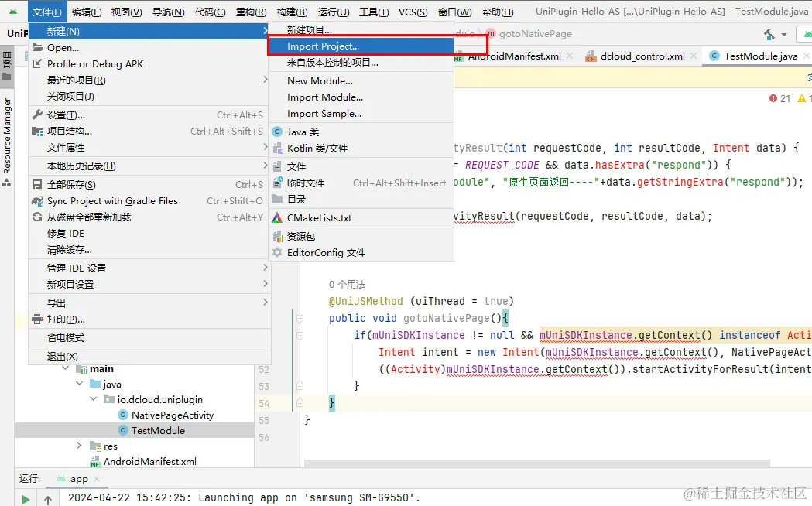Select New Module... entry
This screenshot has width=812, height=506.
[x=361, y=80]
